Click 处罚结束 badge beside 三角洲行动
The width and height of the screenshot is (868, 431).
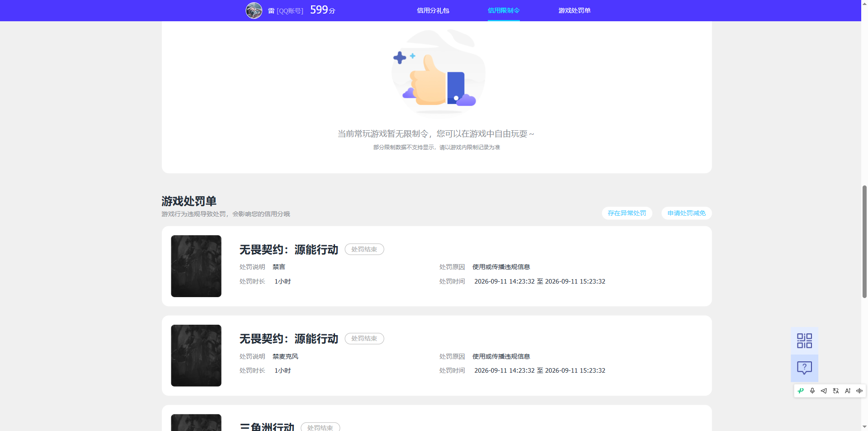pos(321,427)
